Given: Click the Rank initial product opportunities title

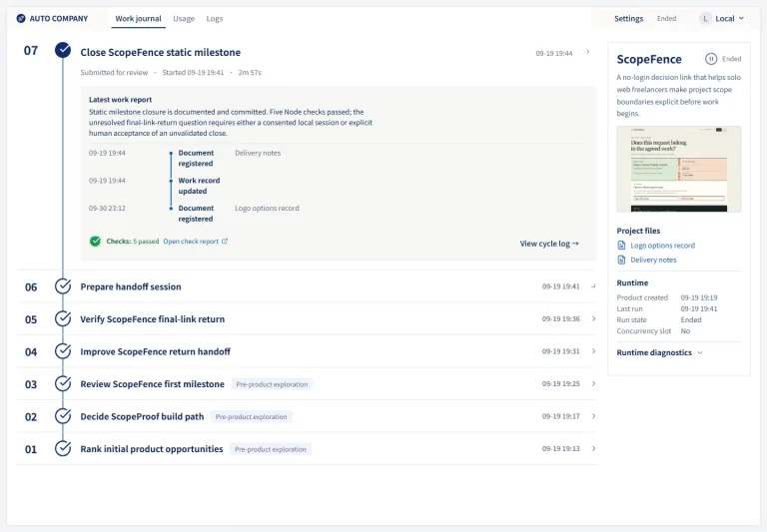Looking at the screenshot, I should [152, 449].
